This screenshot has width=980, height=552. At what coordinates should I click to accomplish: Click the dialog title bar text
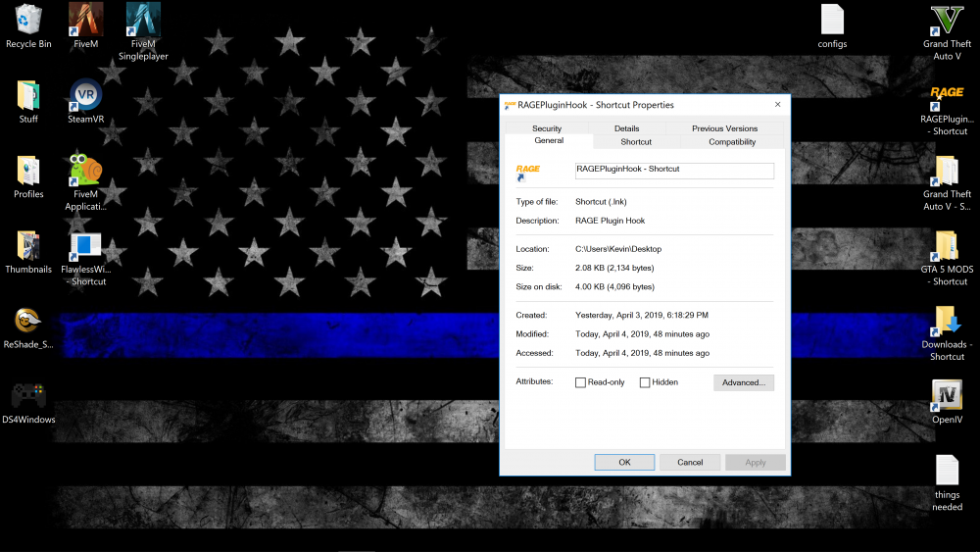point(595,104)
